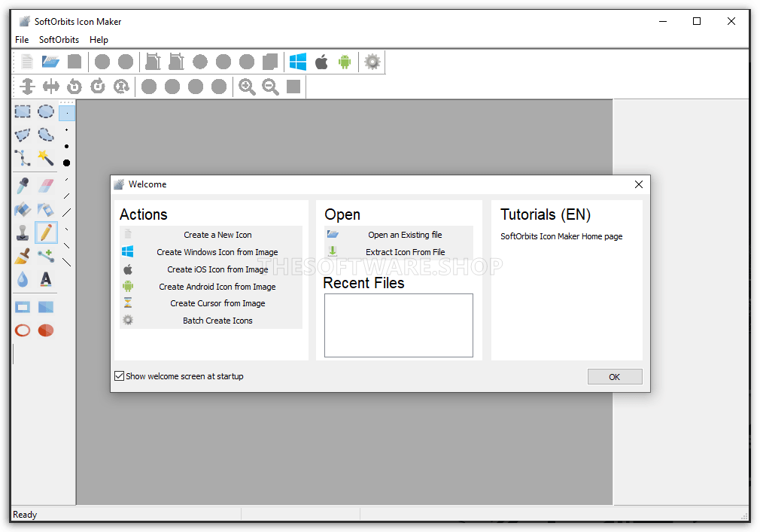Viewport: 760px width, 532px height.
Task: Choose the freehand lasso selection tool
Action: [x=46, y=135]
